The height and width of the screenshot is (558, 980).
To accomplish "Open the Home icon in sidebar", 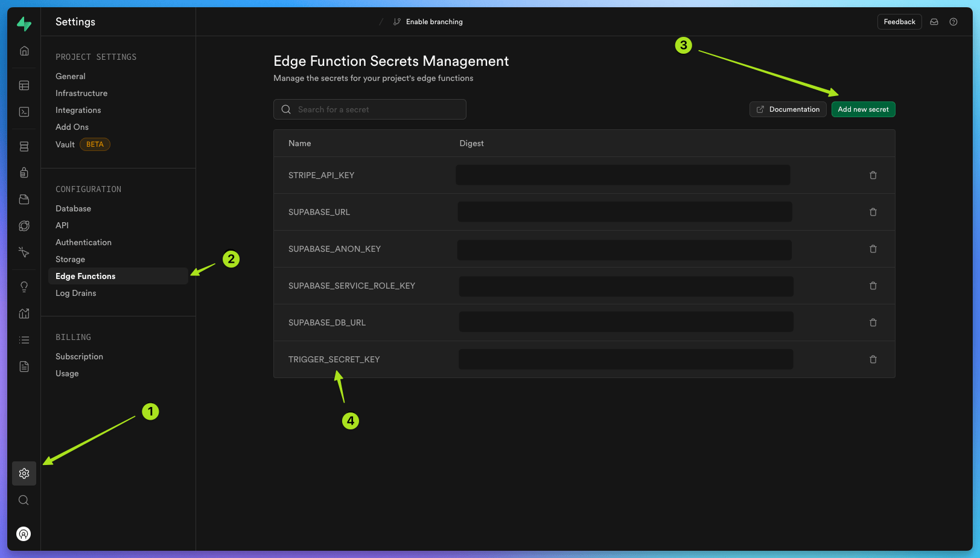I will pos(24,51).
